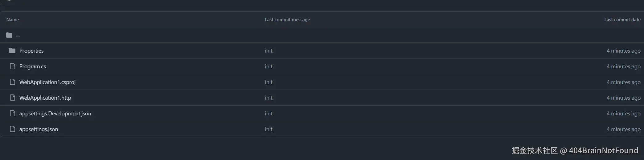The image size is (644, 160).
Task: View the init commit for WebApplication1.csproj
Action: point(269,82)
